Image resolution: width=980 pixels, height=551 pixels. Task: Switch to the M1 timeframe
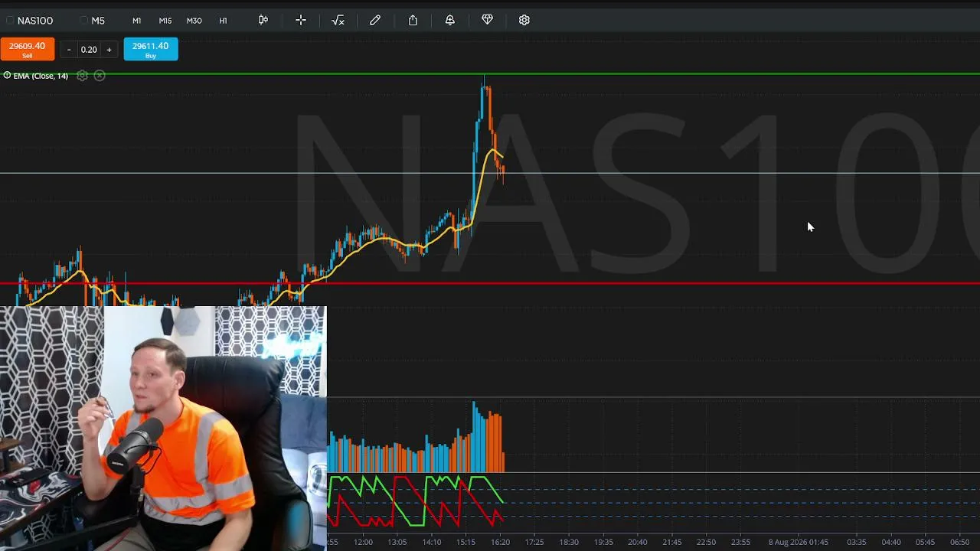(136, 21)
